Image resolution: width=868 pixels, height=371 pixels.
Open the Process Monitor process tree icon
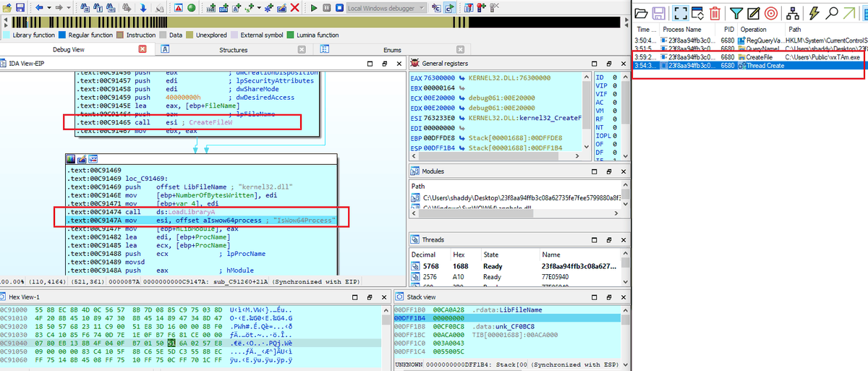pyautogui.click(x=793, y=13)
